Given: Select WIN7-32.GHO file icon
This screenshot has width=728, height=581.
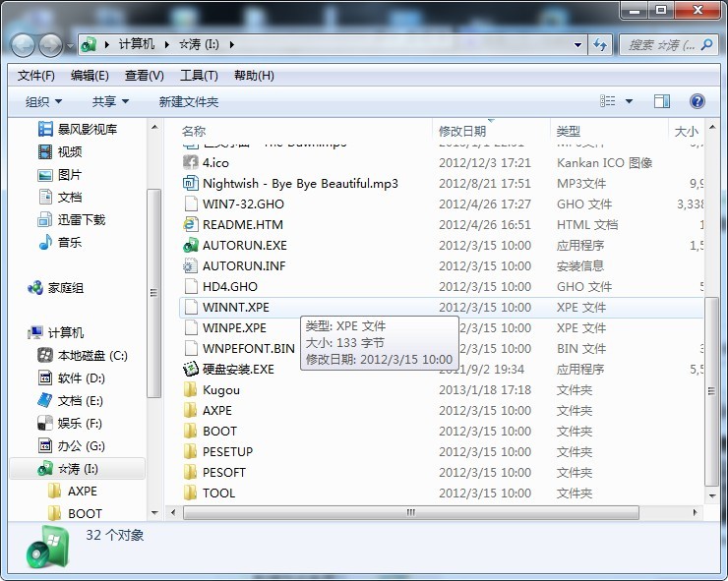Looking at the screenshot, I should click(x=190, y=203).
